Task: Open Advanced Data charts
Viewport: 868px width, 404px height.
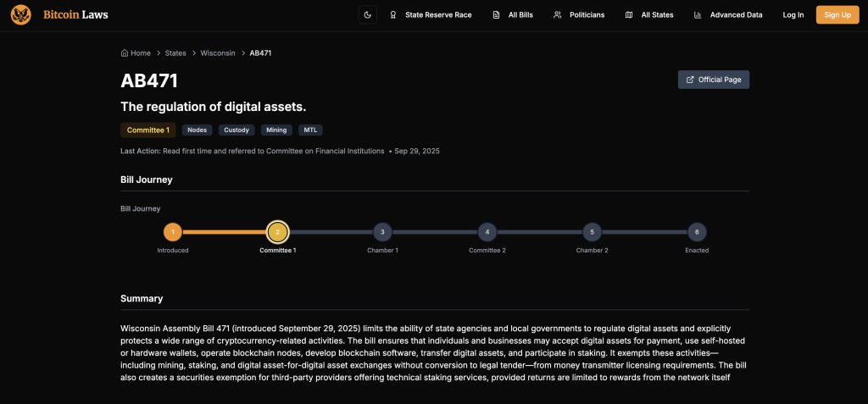Action: [727, 14]
